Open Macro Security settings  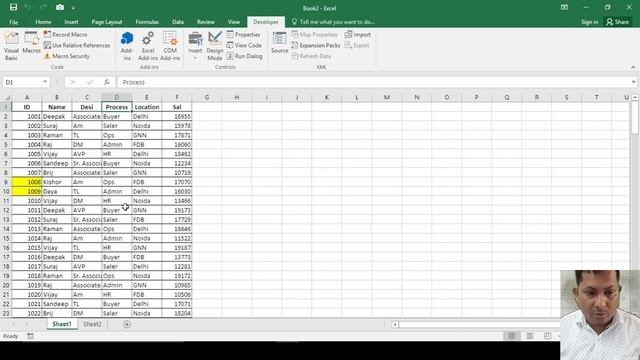pos(67,56)
